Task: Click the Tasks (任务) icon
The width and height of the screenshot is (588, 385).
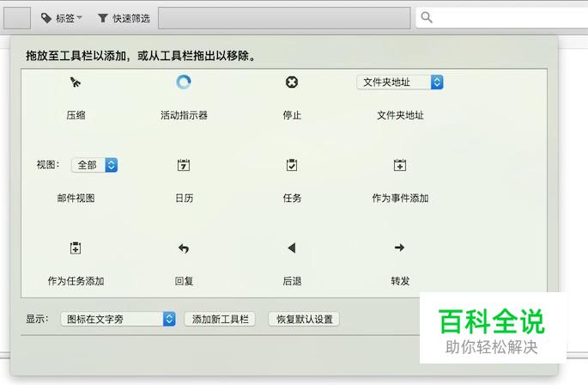Action: (292, 165)
